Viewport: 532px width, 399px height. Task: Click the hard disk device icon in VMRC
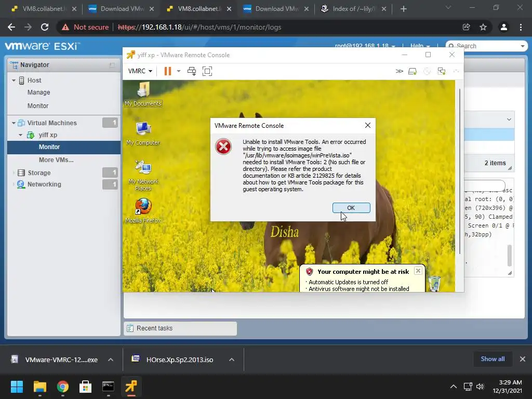click(412, 71)
